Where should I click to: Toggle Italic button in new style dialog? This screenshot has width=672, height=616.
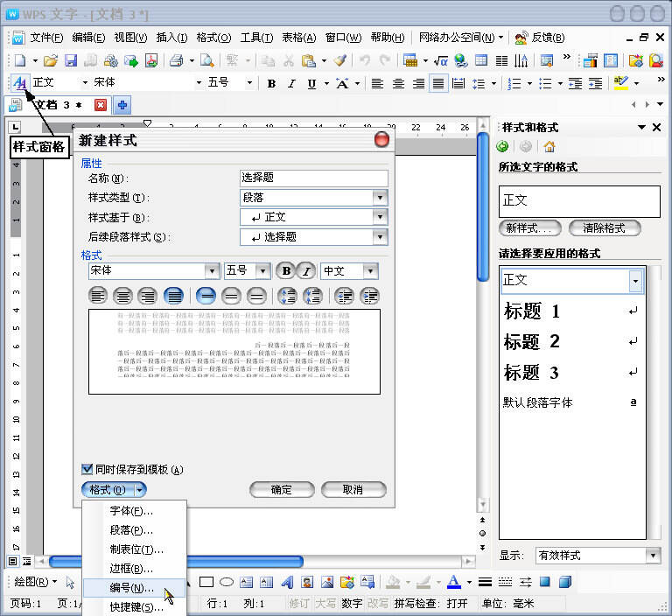click(x=306, y=271)
